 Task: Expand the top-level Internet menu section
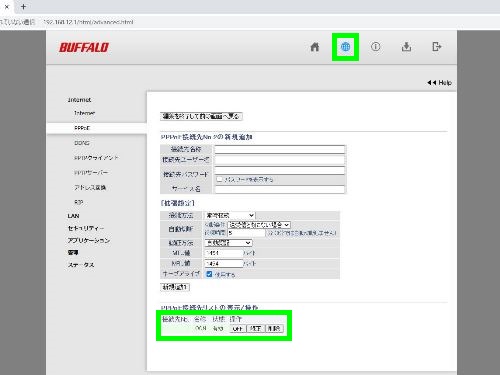[x=79, y=100]
